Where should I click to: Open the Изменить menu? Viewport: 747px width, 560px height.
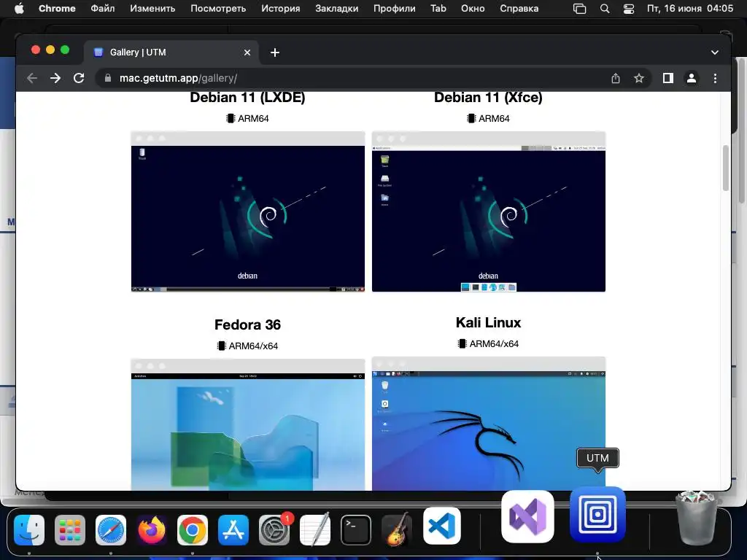[152, 9]
